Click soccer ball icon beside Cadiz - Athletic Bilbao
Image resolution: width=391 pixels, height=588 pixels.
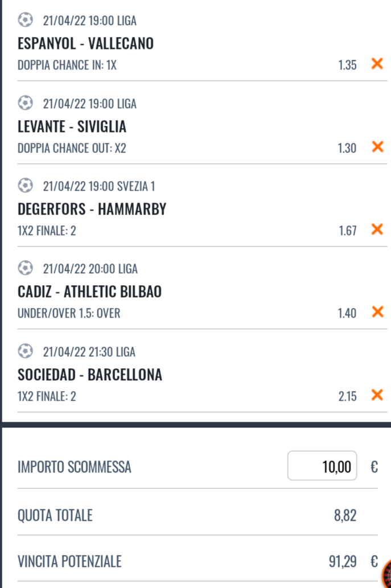[25, 268]
